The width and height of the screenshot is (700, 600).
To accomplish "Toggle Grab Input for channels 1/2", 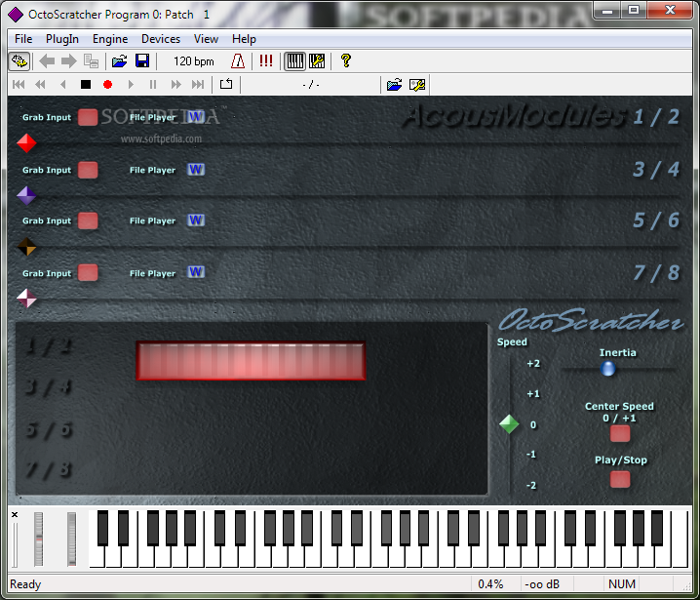I will pos(88,117).
